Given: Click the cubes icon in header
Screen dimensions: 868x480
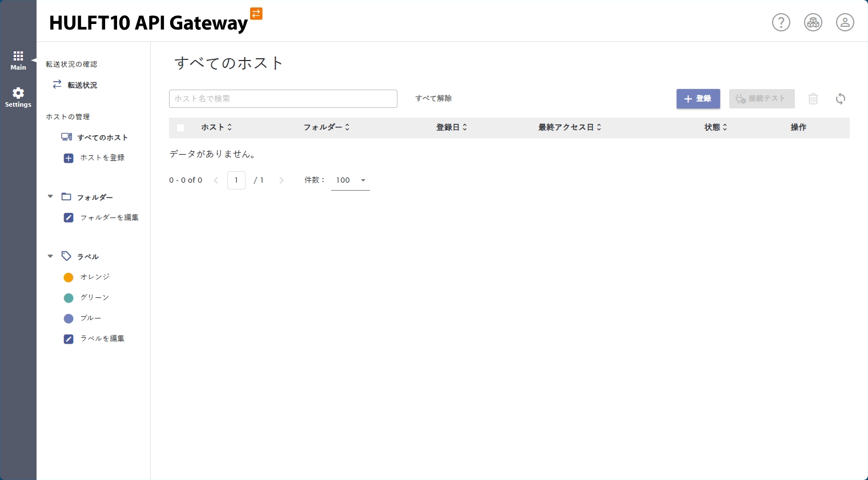Looking at the screenshot, I should (x=813, y=22).
